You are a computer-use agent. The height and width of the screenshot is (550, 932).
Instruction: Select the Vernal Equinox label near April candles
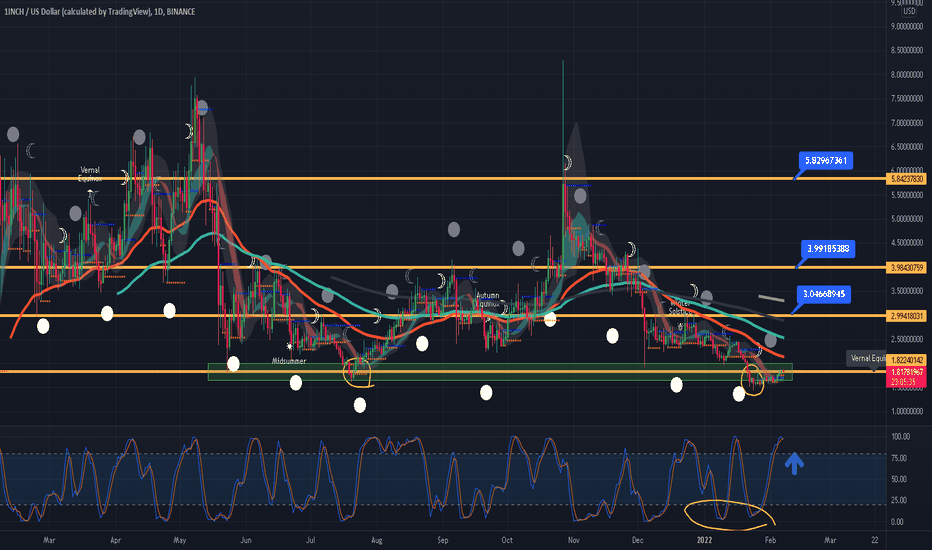pos(90,174)
